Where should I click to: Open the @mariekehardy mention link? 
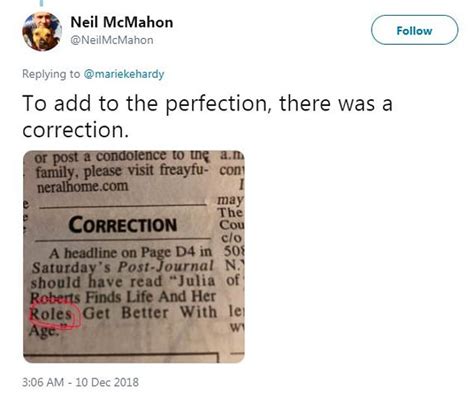(124, 74)
